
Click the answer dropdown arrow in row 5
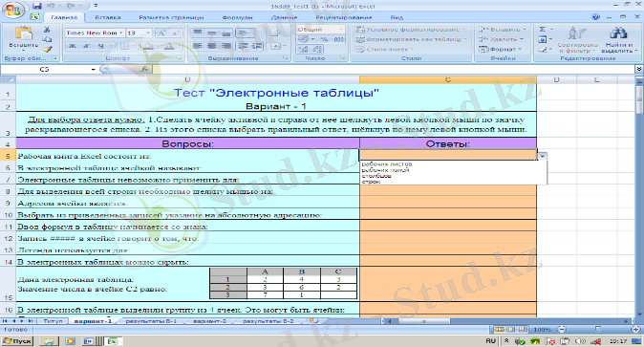[x=543, y=156]
